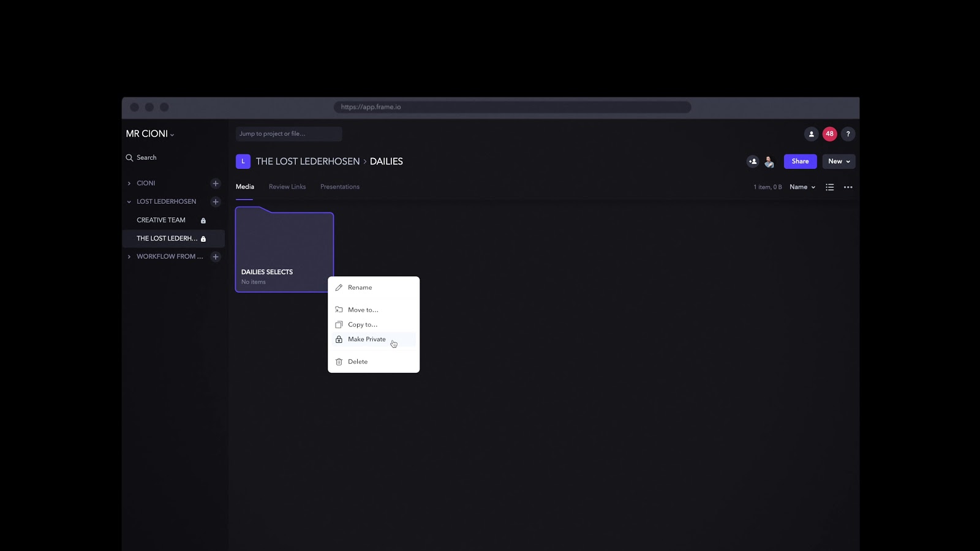Click the trash icon next to Delete
This screenshot has width=980, height=551.
coord(339,362)
